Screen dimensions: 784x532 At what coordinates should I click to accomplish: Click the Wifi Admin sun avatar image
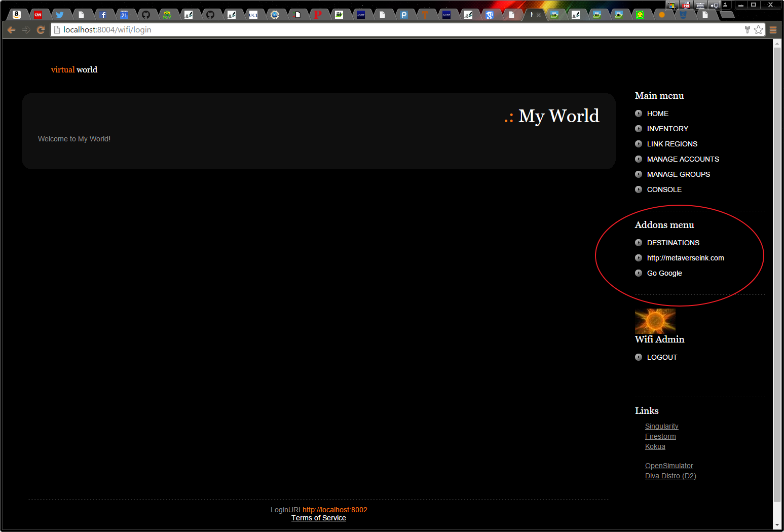[655, 321]
